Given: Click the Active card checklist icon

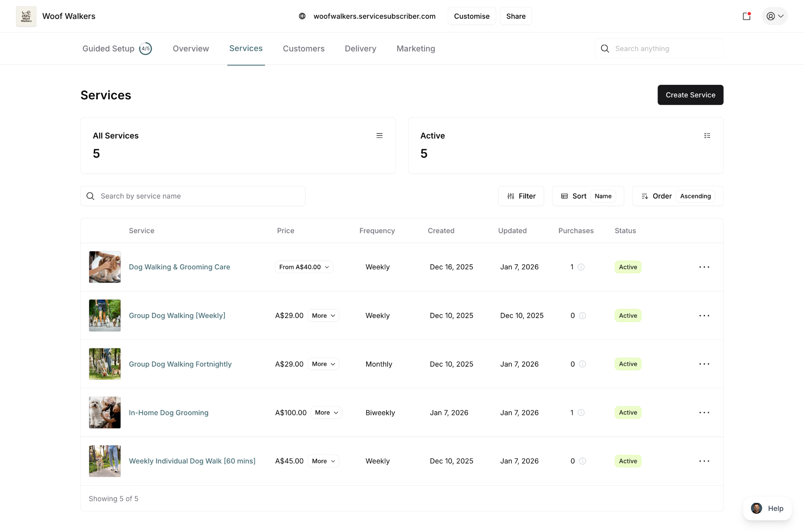Looking at the screenshot, I should point(707,135).
